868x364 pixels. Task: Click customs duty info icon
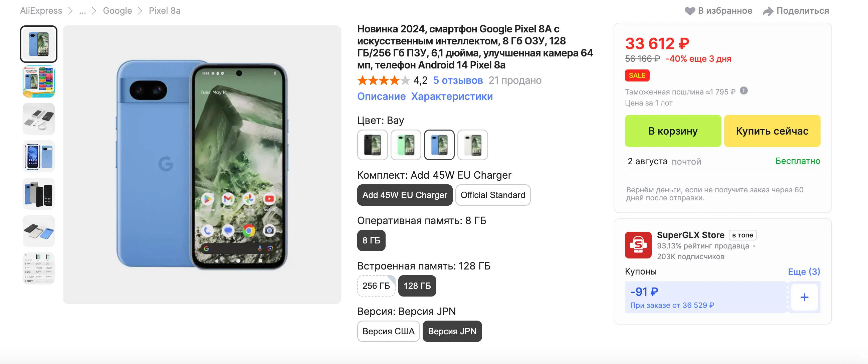(x=744, y=91)
